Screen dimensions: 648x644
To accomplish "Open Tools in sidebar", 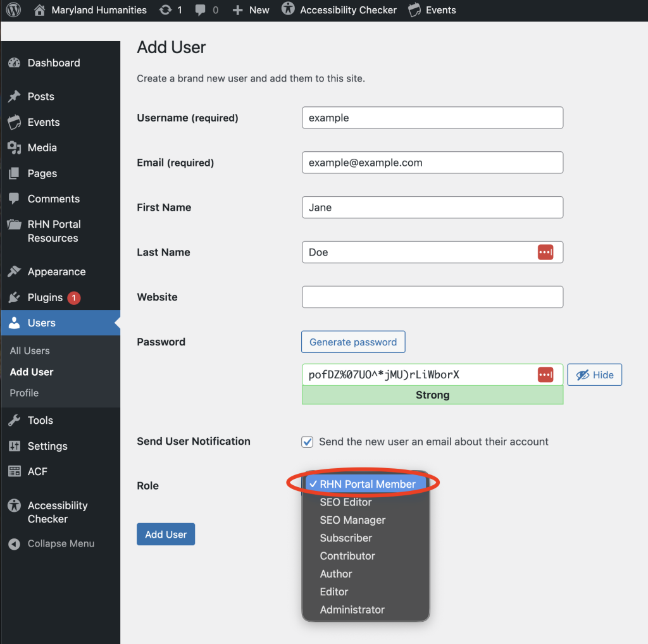I will [x=60, y=420].
